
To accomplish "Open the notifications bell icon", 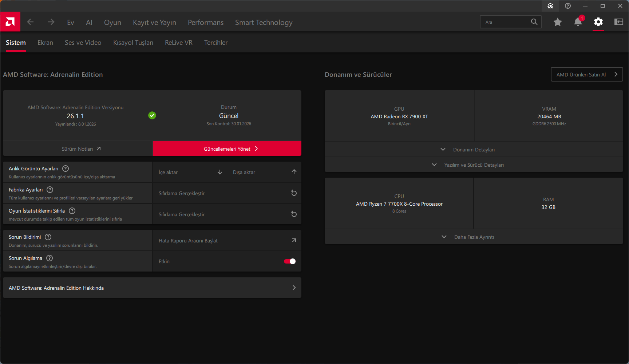I will 578,22.
